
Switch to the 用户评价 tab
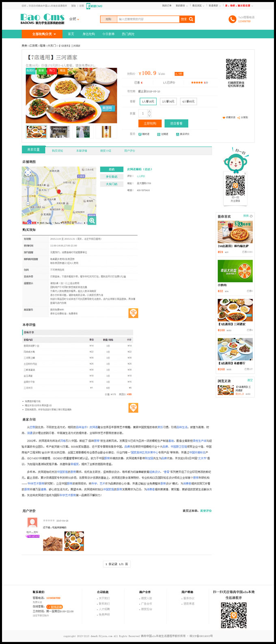click(129, 151)
